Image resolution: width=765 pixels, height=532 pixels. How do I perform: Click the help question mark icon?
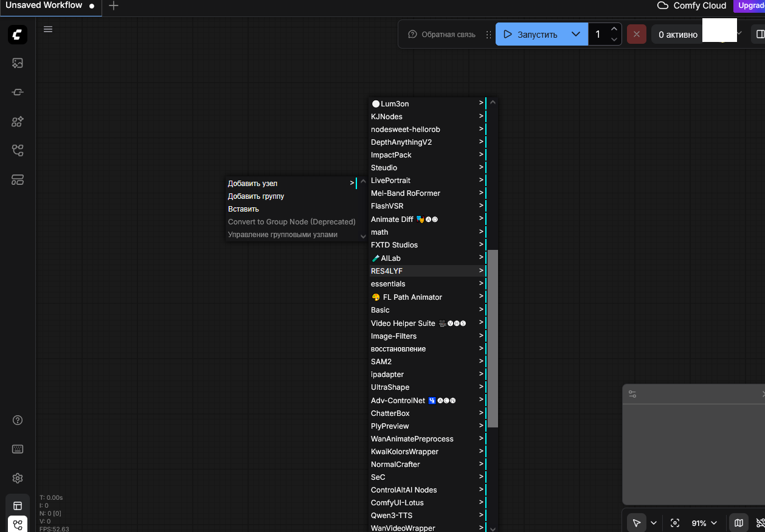[x=18, y=420]
